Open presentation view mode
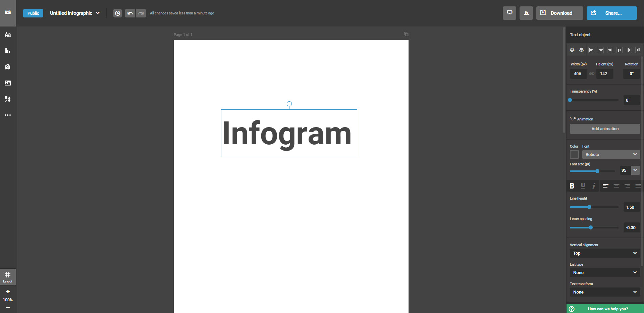 click(509, 13)
